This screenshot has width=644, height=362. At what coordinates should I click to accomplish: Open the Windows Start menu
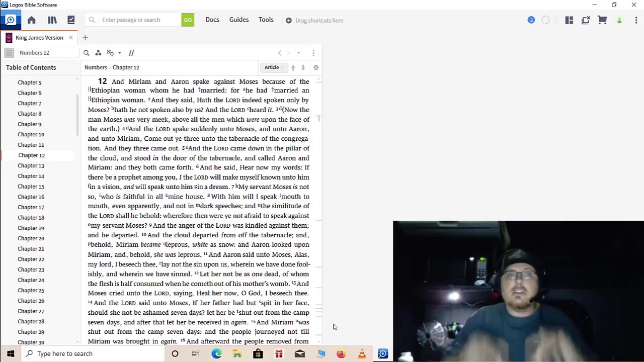11,353
